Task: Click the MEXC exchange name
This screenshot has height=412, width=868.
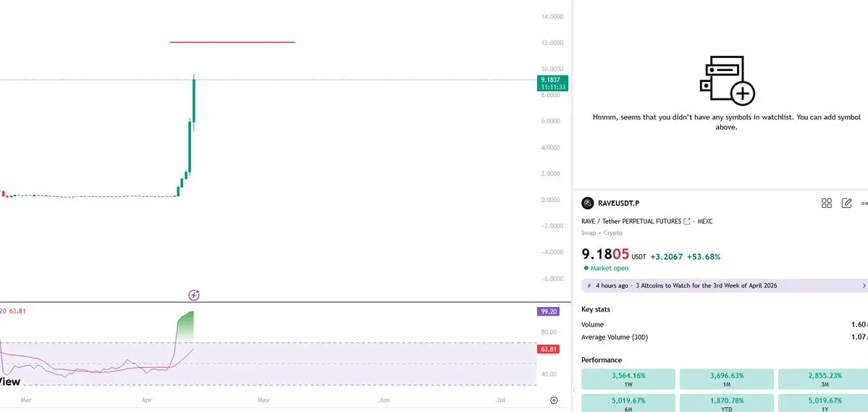Action: click(704, 222)
